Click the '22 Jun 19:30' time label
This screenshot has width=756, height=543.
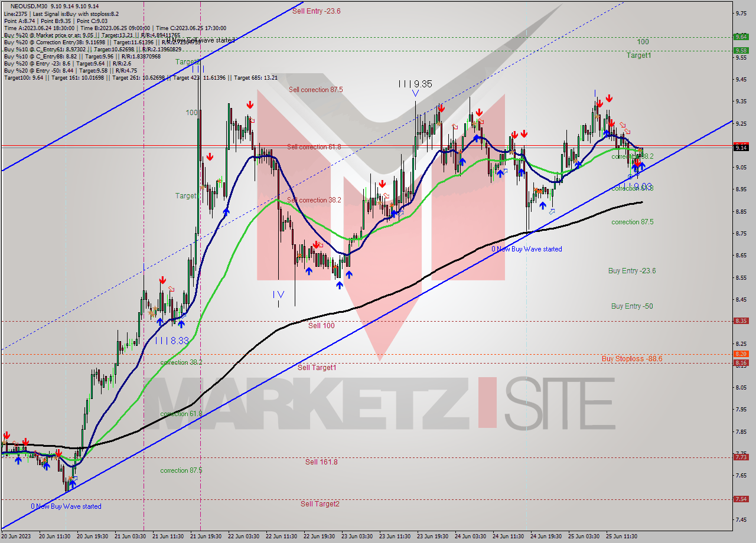(319, 537)
